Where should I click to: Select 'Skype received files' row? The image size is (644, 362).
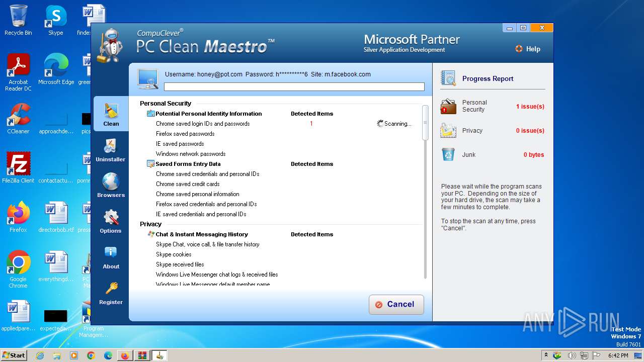pos(180,264)
